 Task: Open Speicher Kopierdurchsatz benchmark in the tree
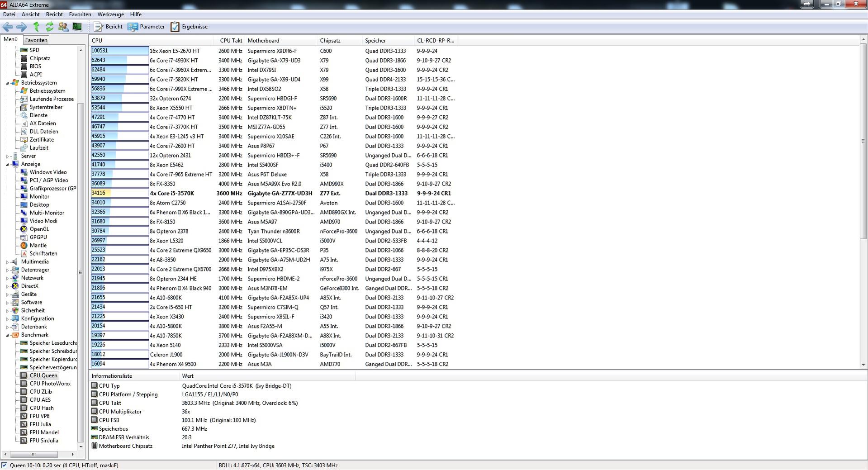coord(53,359)
